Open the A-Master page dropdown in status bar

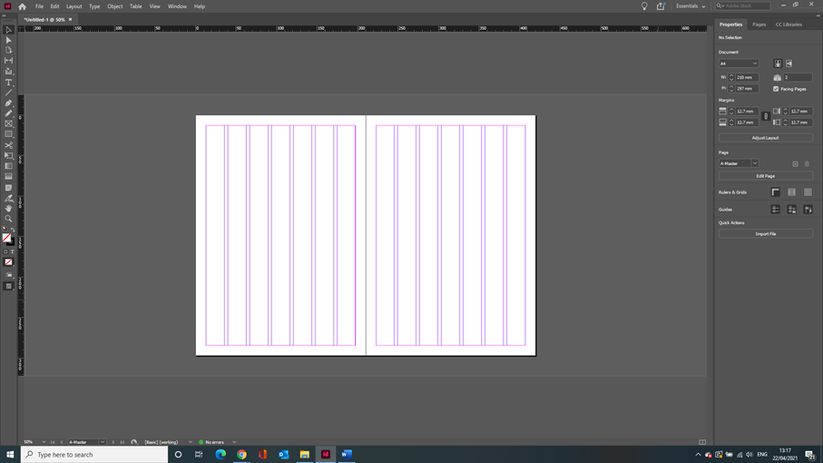102,442
